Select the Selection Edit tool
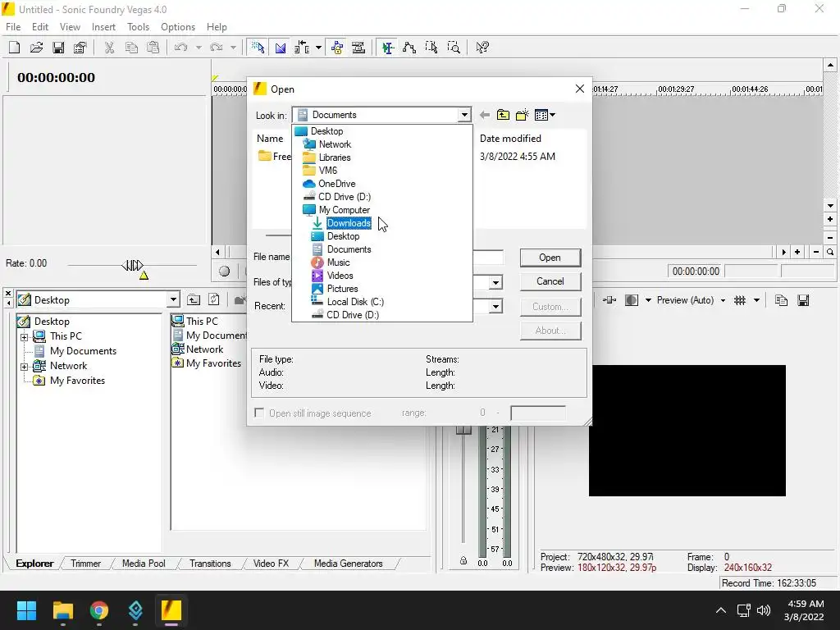 pyautogui.click(x=431, y=48)
